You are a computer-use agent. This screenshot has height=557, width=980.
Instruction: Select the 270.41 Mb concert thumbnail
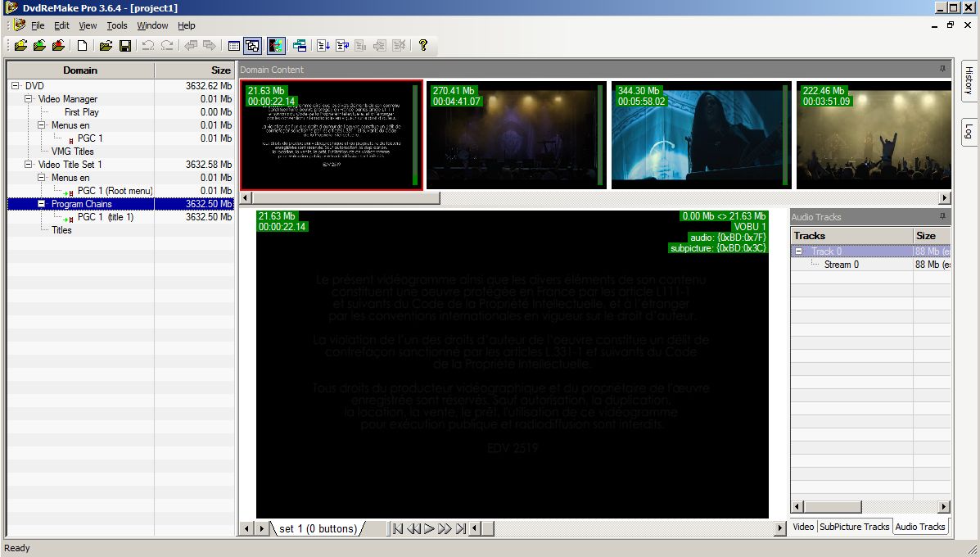516,135
